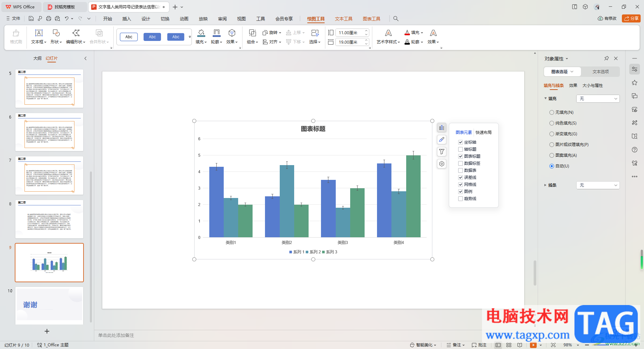
Task: Open the 图表选项 dropdown
Action: click(x=562, y=72)
